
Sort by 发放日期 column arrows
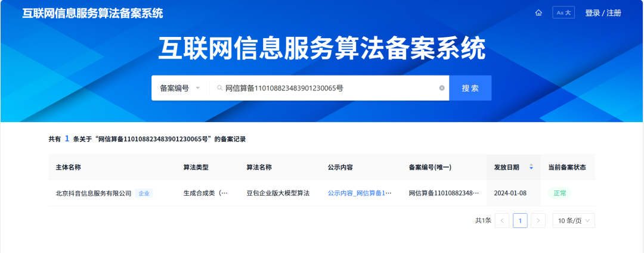point(531,167)
